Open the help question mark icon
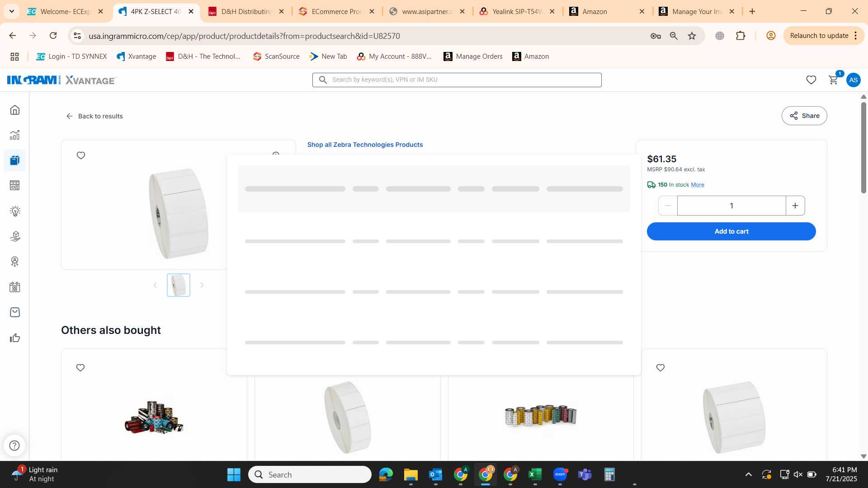The width and height of the screenshot is (868, 488). coord(14,446)
